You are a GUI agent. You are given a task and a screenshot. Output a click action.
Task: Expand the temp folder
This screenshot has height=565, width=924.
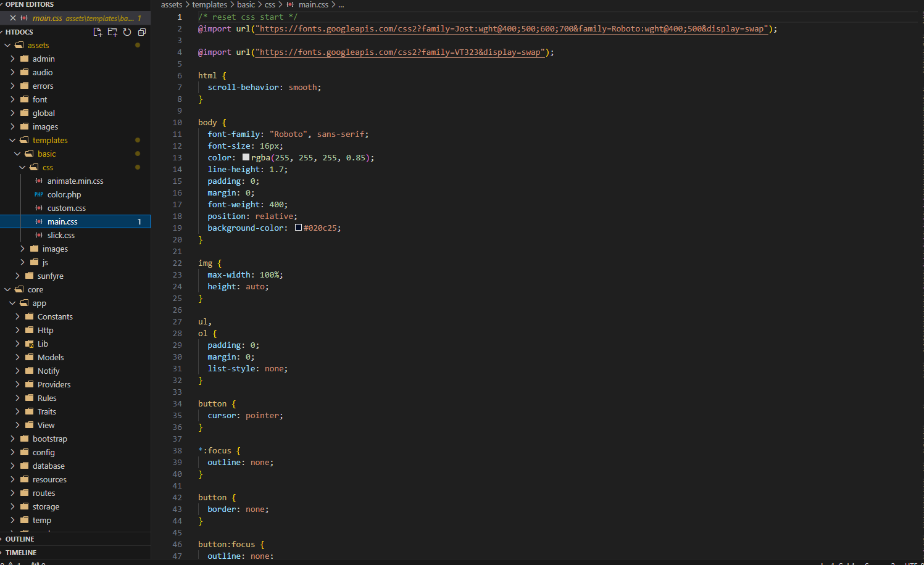coord(75,520)
